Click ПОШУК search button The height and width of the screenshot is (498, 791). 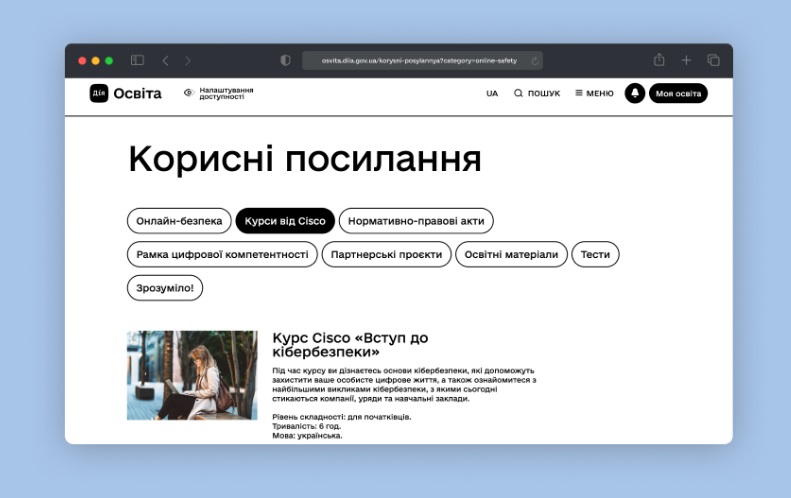pos(537,93)
